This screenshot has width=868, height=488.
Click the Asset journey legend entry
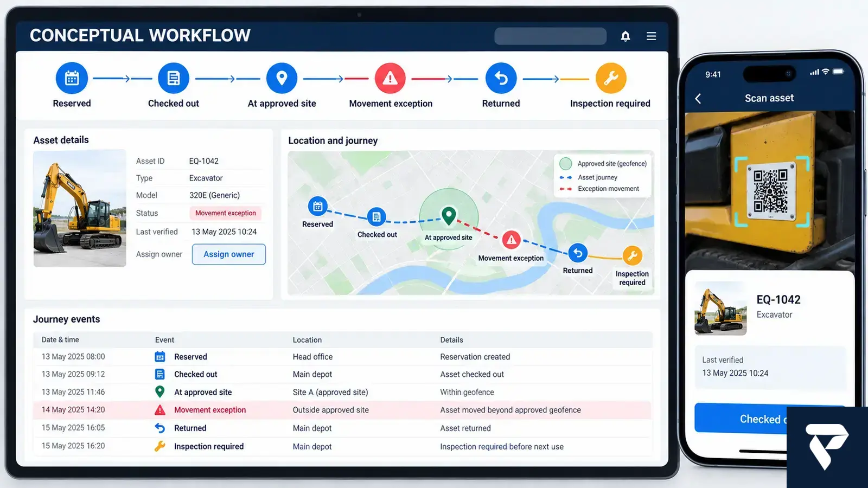(x=589, y=177)
